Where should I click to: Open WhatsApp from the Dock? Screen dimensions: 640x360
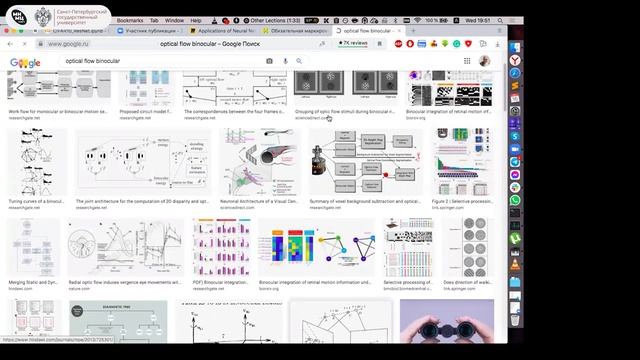pyautogui.click(x=515, y=200)
